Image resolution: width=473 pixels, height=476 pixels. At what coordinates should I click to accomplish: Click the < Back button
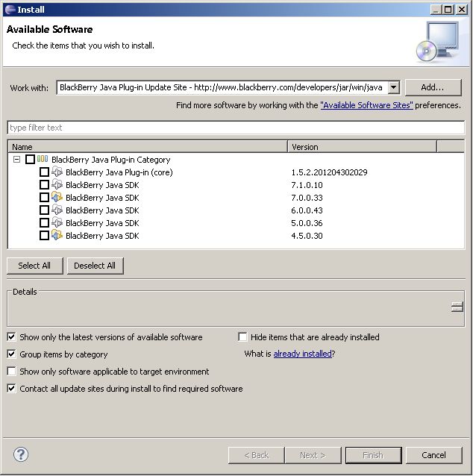(256, 455)
